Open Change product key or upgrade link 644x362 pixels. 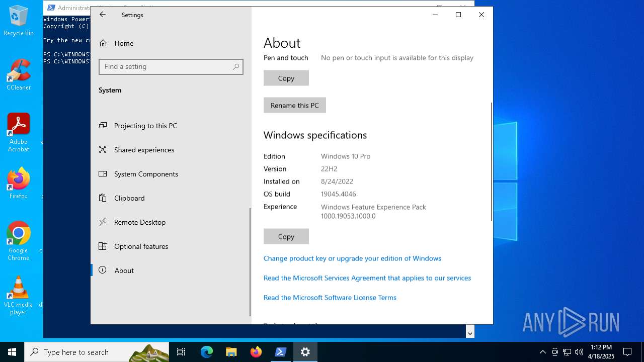point(352,258)
